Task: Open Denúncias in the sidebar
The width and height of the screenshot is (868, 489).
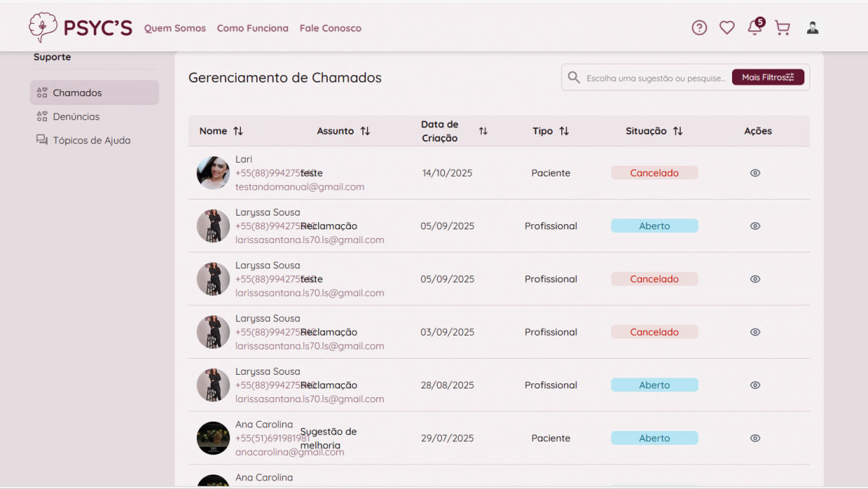Action: pos(76,116)
